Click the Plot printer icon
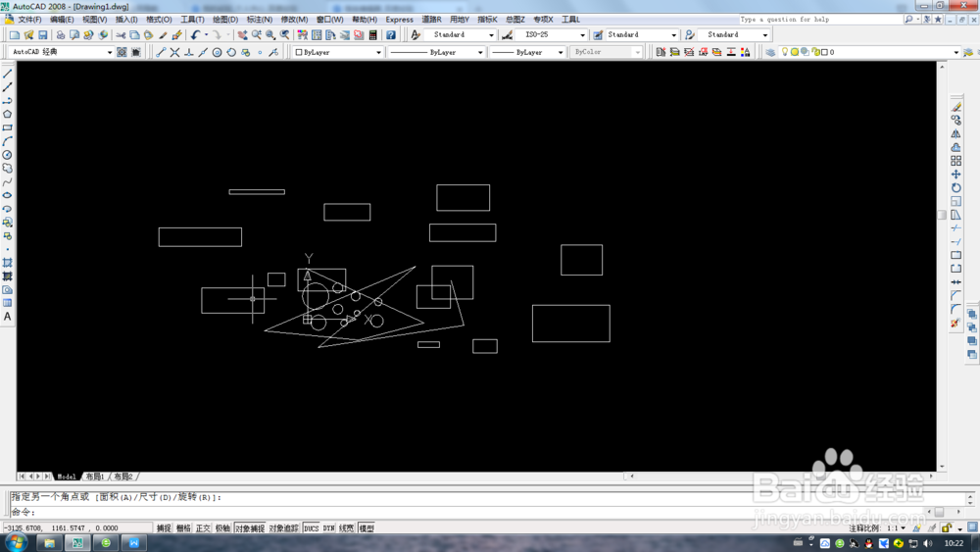This screenshot has height=552, width=980. 61,35
